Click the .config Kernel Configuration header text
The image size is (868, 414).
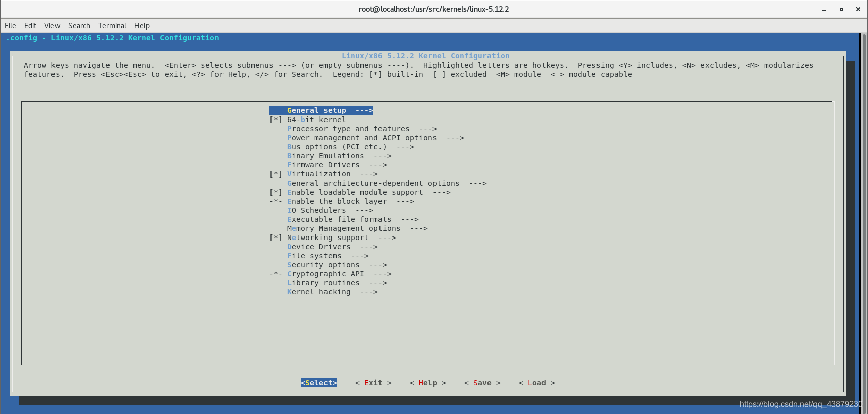tap(113, 38)
